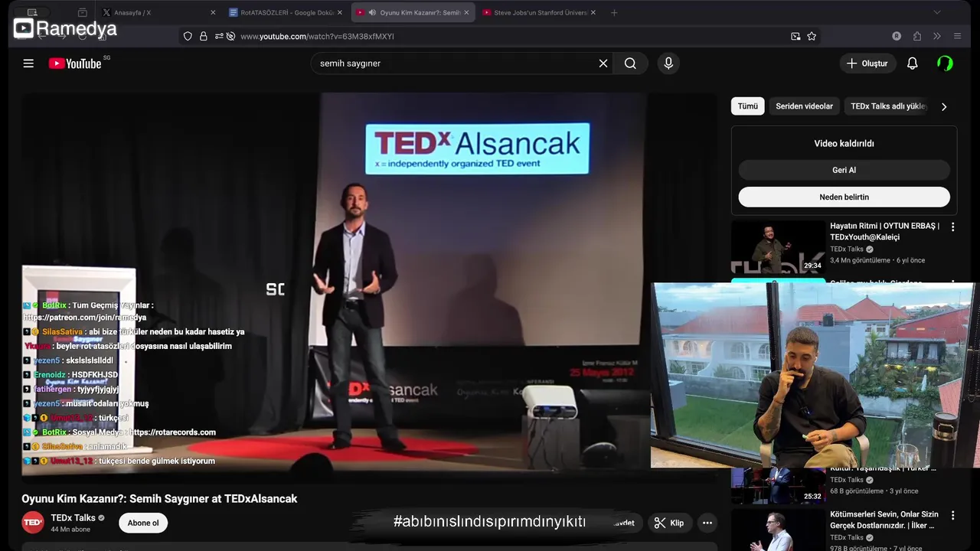Open the browser extensions puzzle icon
Viewport: 980px width, 551px height.
click(917, 36)
